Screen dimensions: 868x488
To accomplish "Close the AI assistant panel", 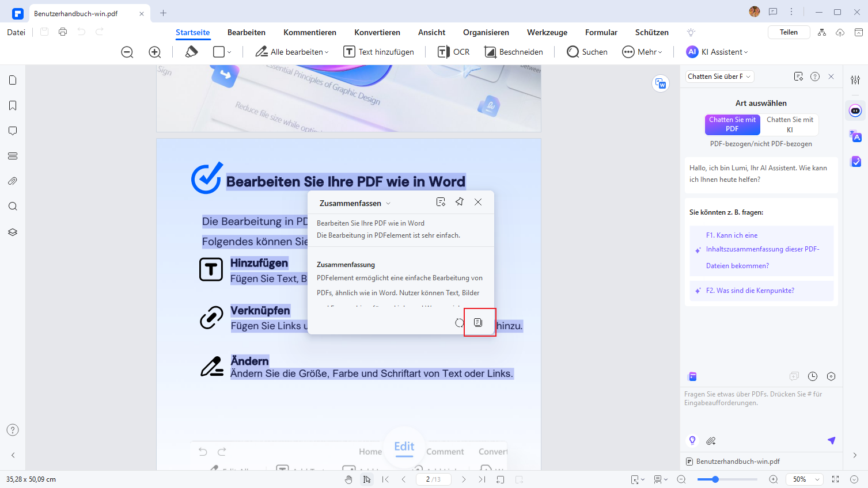I will tap(831, 77).
